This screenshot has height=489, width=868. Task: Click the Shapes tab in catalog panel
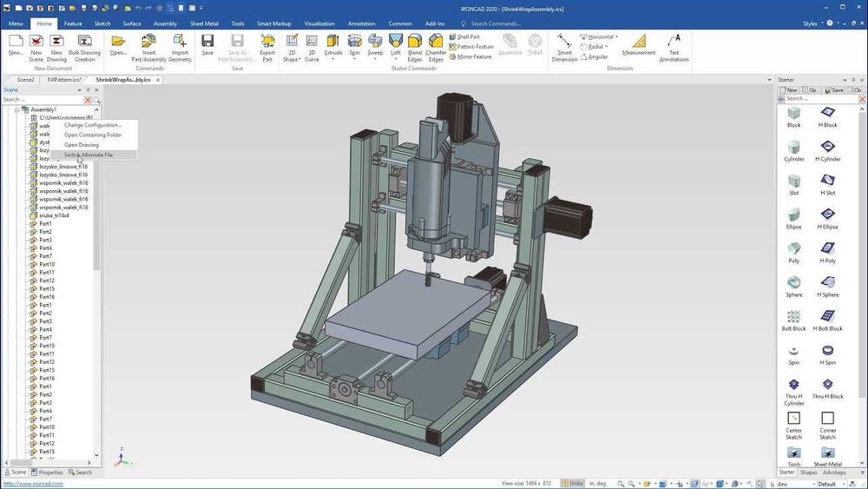pyautogui.click(x=808, y=472)
